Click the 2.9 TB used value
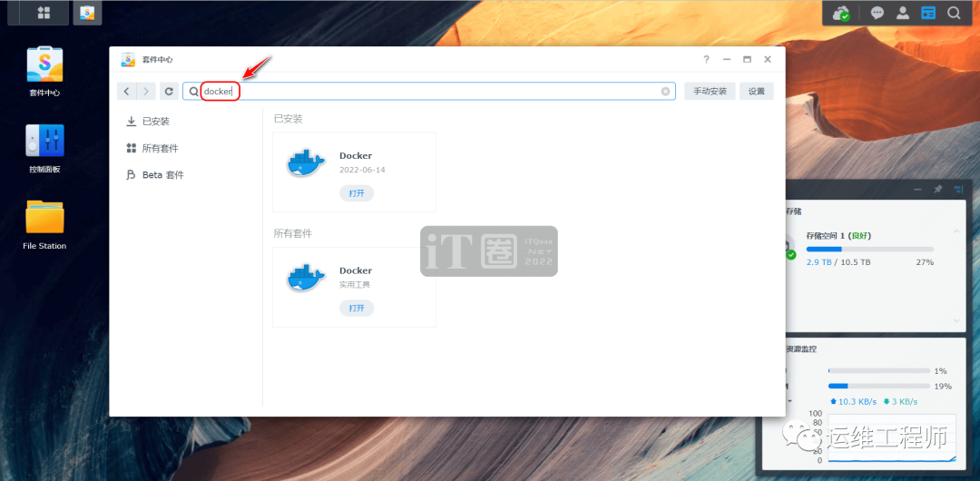The image size is (980, 481). 818,262
